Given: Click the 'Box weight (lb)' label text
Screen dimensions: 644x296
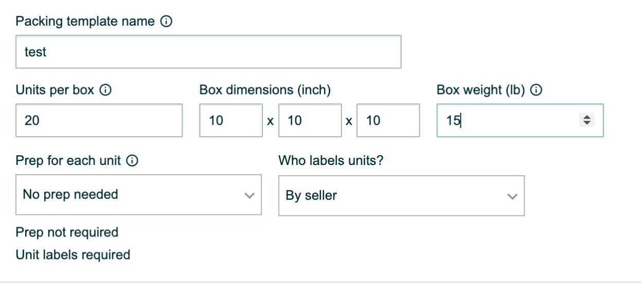Looking at the screenshot, I should [x=480, y=90].
